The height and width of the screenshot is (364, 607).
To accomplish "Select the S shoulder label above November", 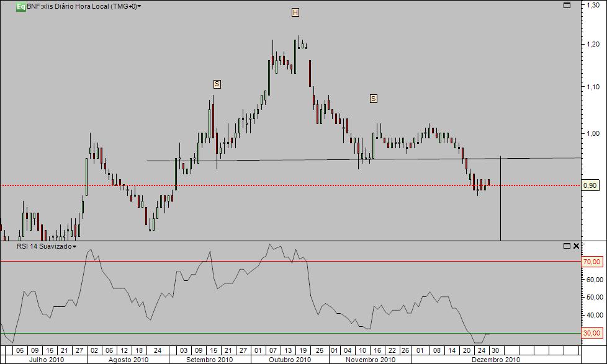I will click(x=373, y=99).
